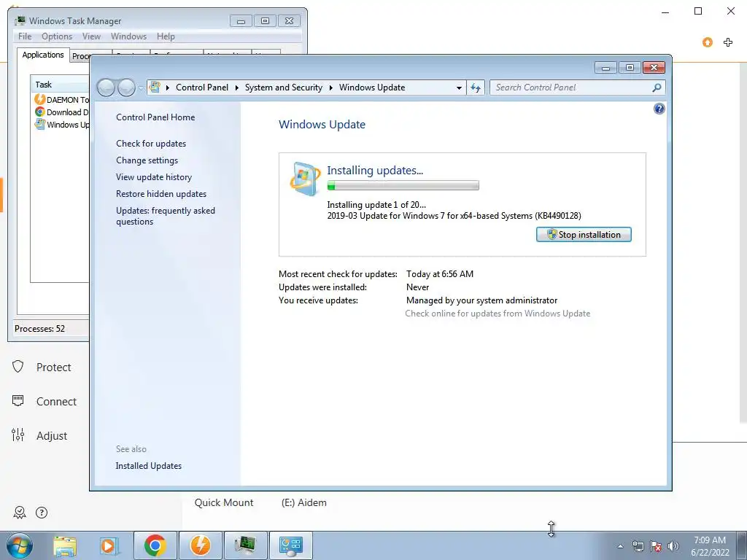Click the Windows Update shield icon

click(304, 179)
